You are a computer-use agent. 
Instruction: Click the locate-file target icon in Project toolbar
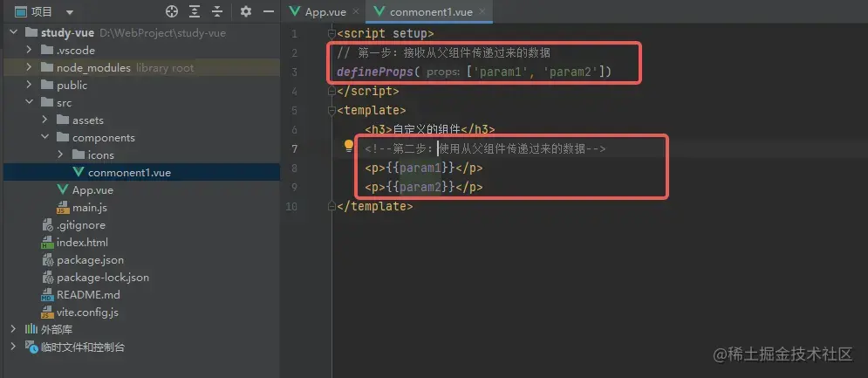[x=172, y=11]
